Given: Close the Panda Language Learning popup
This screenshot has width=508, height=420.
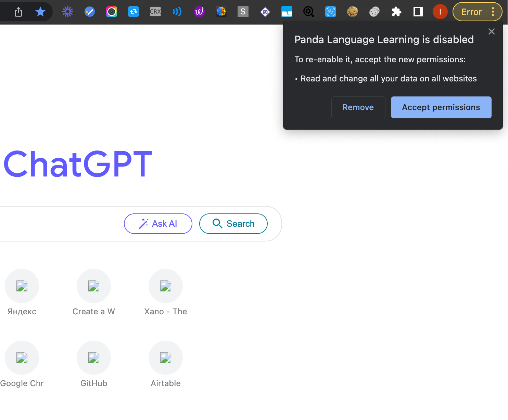Looking at the screenshot, I should (491, 31).
